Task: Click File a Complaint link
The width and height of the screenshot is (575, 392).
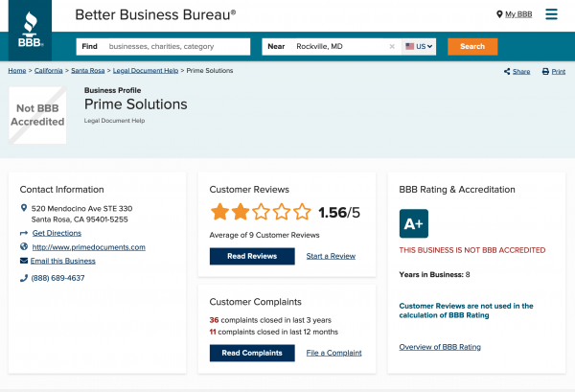Action: pyautogui.click(x=333, y=353)
